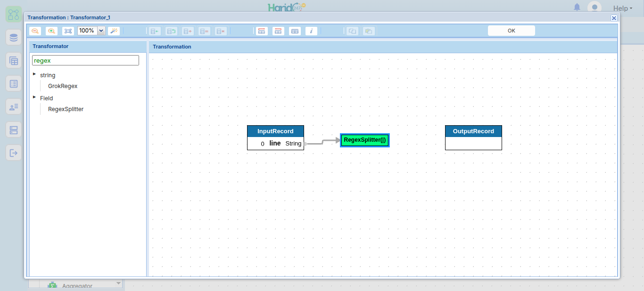Close the Transformator_1 dialog
The height and width of the screenshot is (291, 644).
614,18
